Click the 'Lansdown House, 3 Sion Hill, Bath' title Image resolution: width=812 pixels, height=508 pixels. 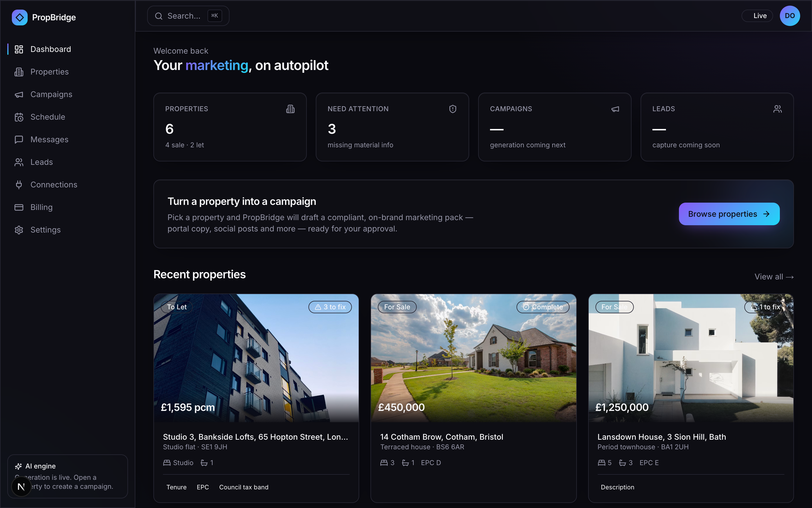point(662,437)
